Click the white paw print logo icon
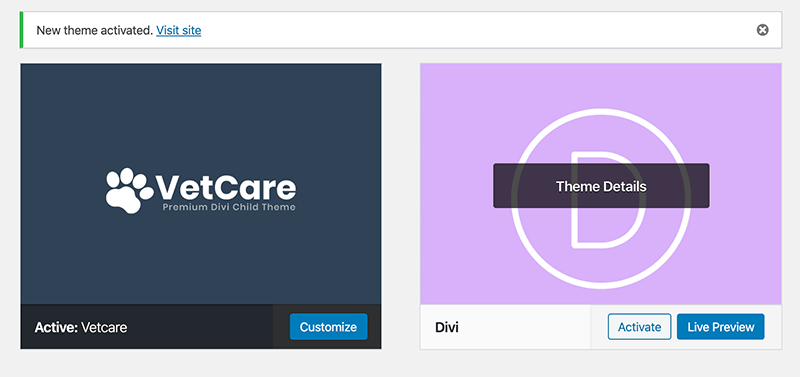The height and width of the screenshot is (377, 800). click(x=128, y=190)
